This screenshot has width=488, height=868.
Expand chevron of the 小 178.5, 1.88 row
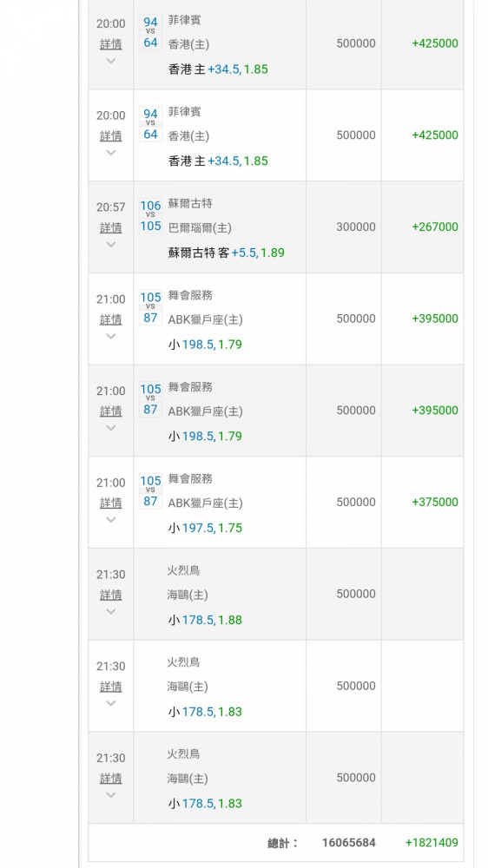pos(111,611)
